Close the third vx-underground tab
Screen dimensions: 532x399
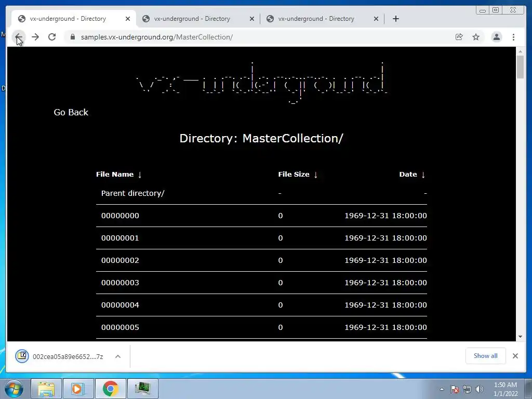click(376, 19)
